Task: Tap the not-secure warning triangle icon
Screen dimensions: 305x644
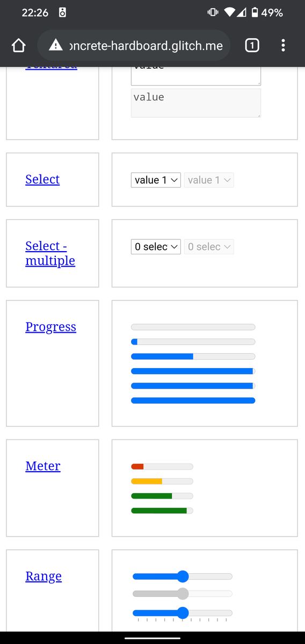Action: (56, 46)
